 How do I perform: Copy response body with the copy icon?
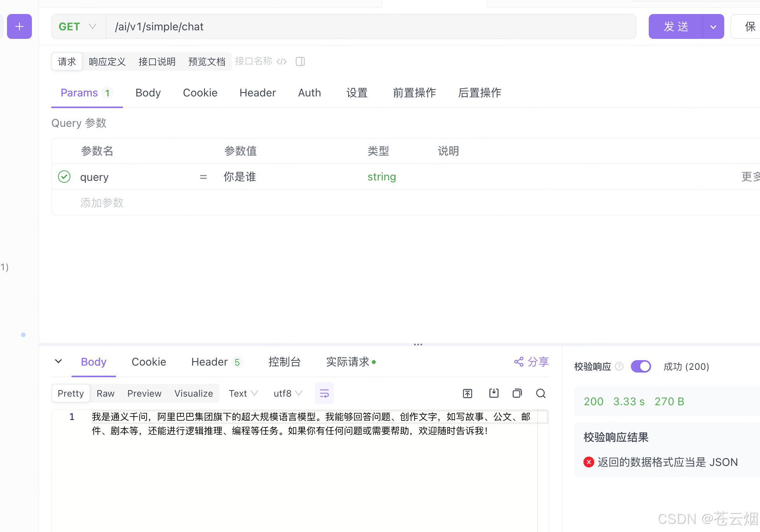click(517, 394)
